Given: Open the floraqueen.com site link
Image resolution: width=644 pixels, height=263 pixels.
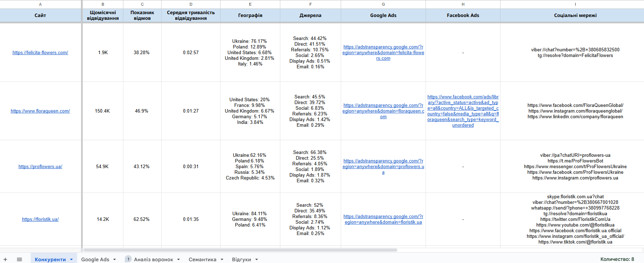Looking at the screenshot, I should tap(40, 111).
